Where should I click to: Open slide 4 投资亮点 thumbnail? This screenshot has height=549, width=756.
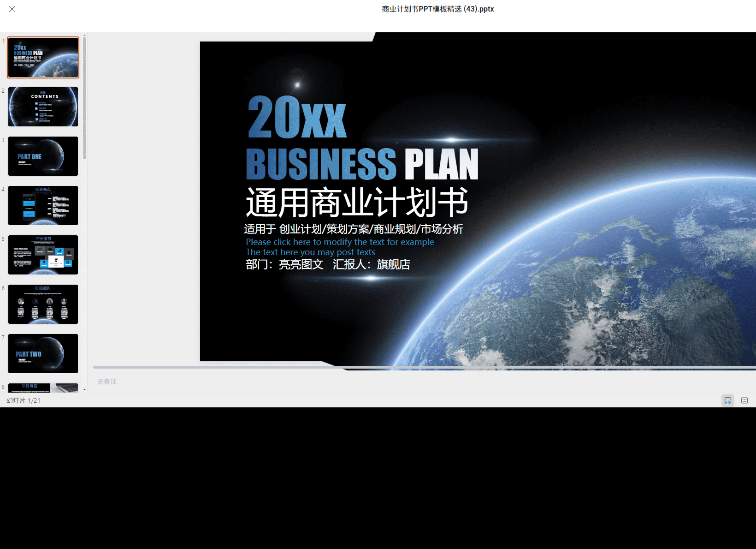(x=43, y=205)
